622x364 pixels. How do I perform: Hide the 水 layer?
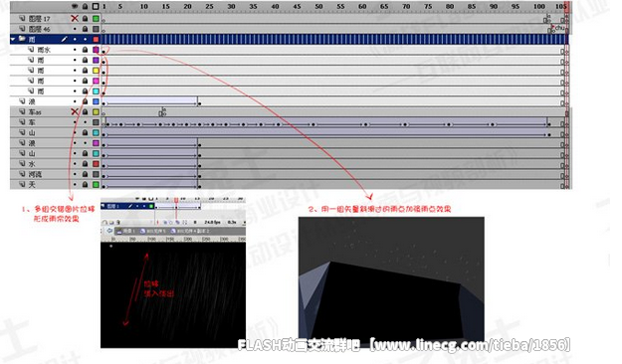[x=75, y=163]
